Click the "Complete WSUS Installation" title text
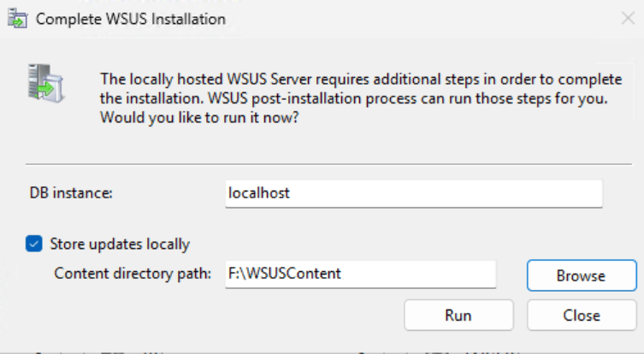The width and height of the screenshot is (644, 354). click(x=131, y=17)
